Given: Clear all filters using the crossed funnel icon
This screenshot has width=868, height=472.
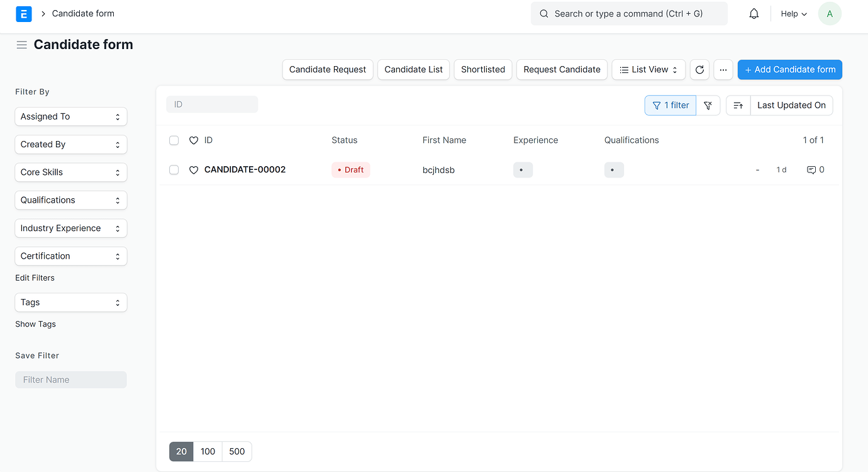Looking at the screenshot, I should click(708, 105).
